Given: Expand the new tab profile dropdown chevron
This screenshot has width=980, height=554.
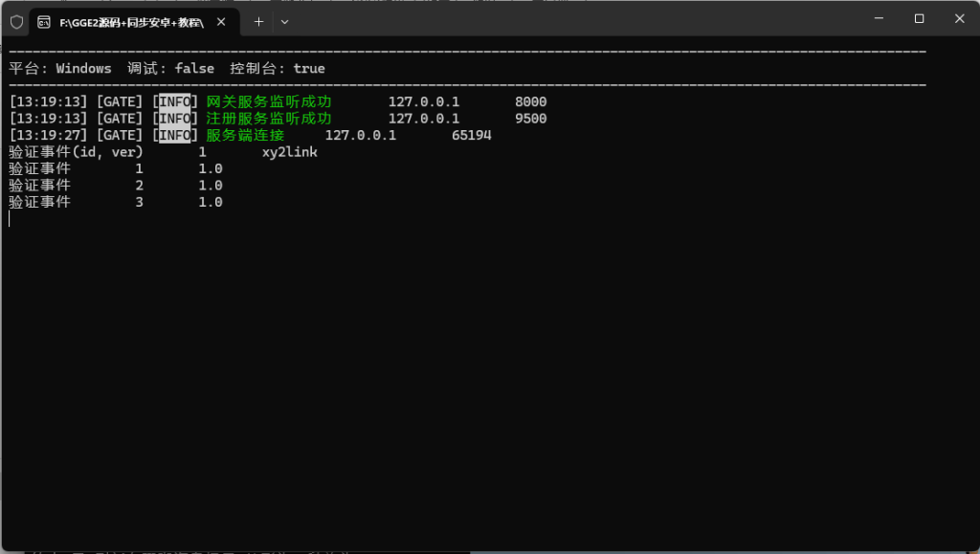Looking at the screenshot, I should click(x=284, y=21).
